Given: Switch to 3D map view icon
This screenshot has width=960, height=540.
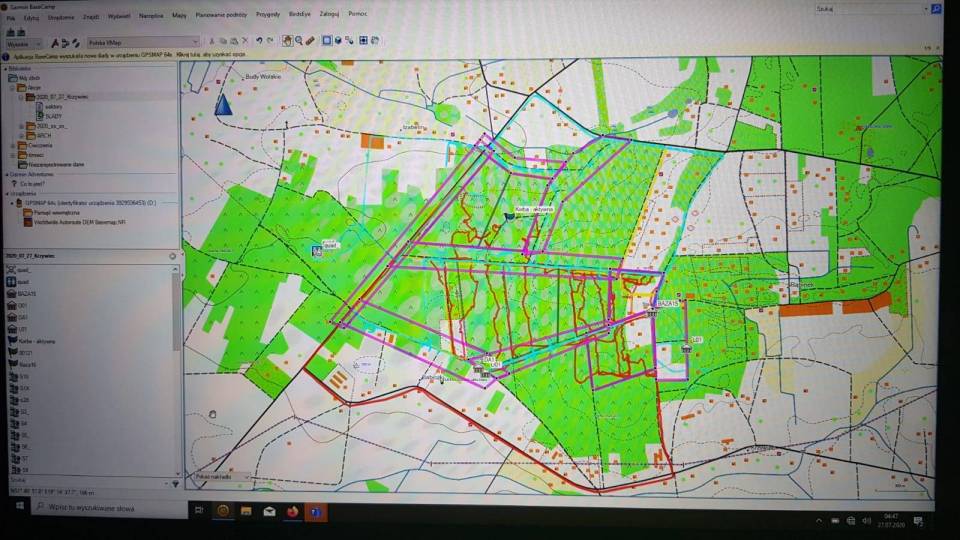Looking at the screenshot, I should (x=339, y=42).
